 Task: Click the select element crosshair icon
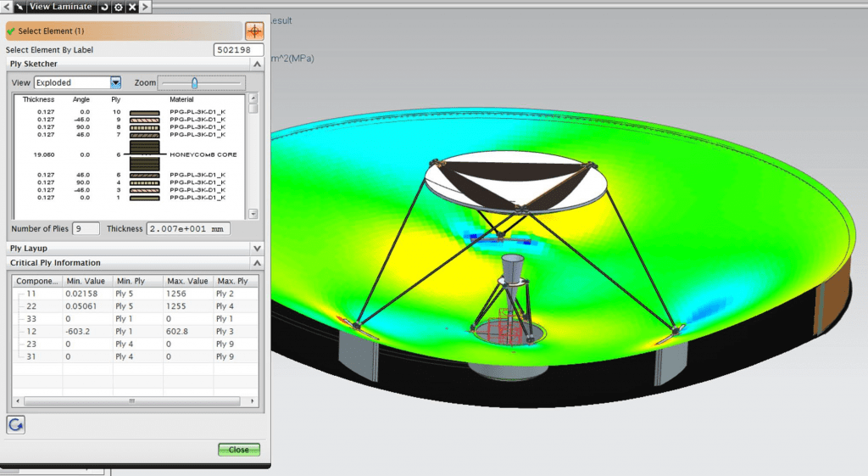pyautogui.click(x=254, y=31)
